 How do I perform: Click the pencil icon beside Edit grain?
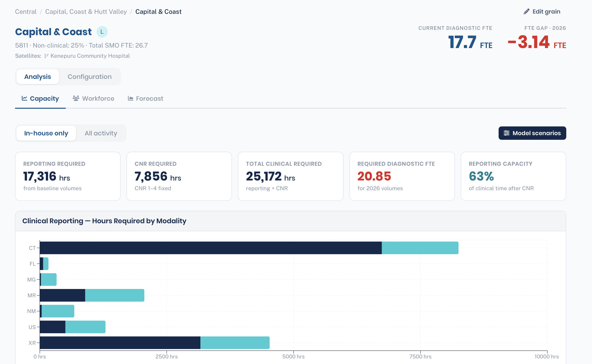pyautogui.click(x=526, y=12)
